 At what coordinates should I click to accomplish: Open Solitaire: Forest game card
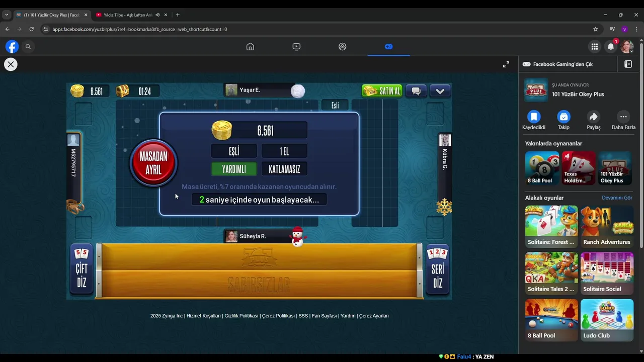tap(551, 226)
